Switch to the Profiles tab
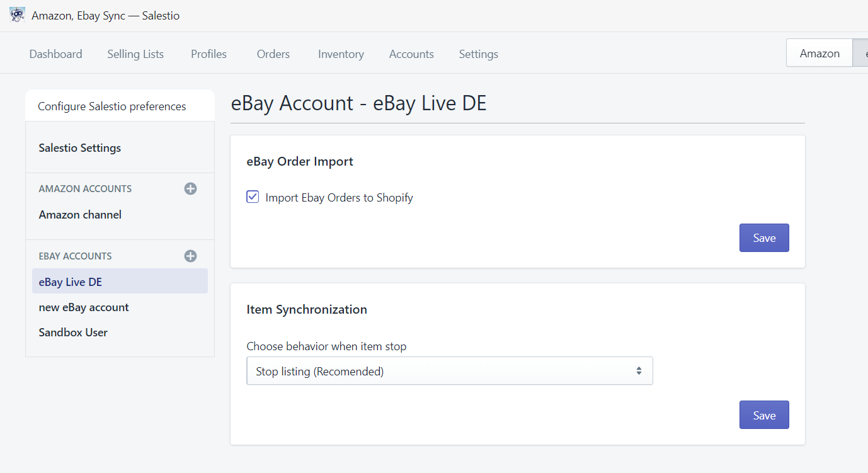Viewport: 868px width, 473px height. pos(208,54)
